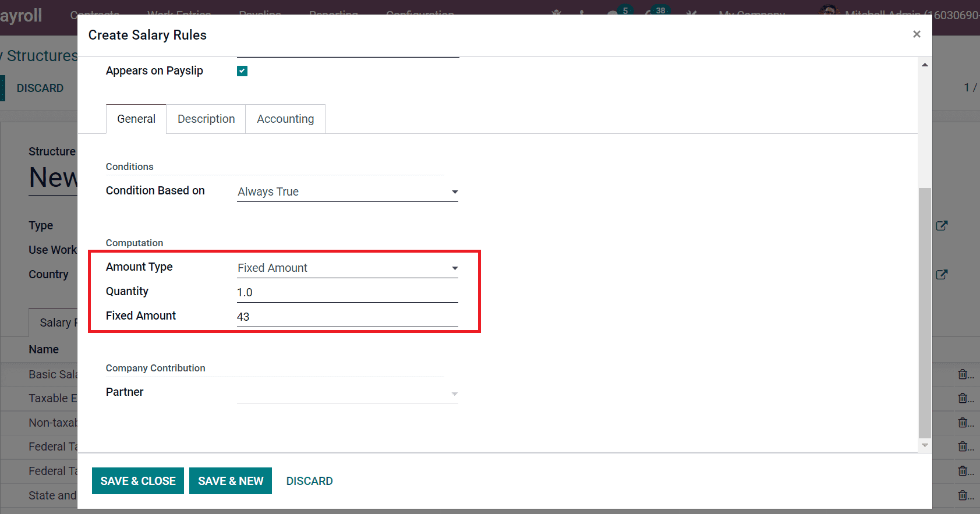Click the Name column header

44,349
